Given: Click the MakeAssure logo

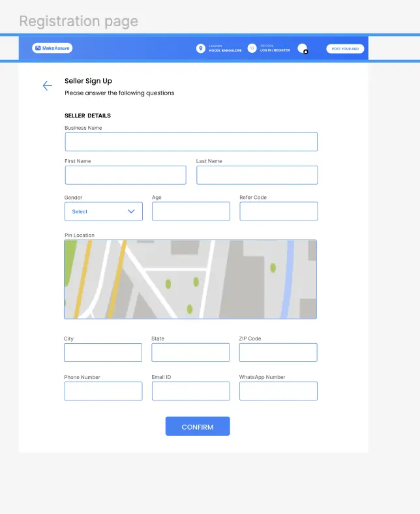Looking at the screenshot, I should 52,48.
